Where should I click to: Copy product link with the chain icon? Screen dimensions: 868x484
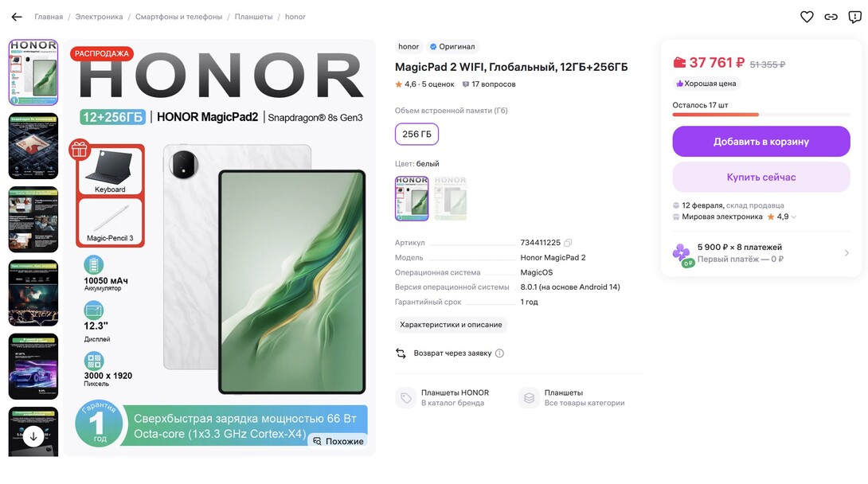tap(831, 18)
